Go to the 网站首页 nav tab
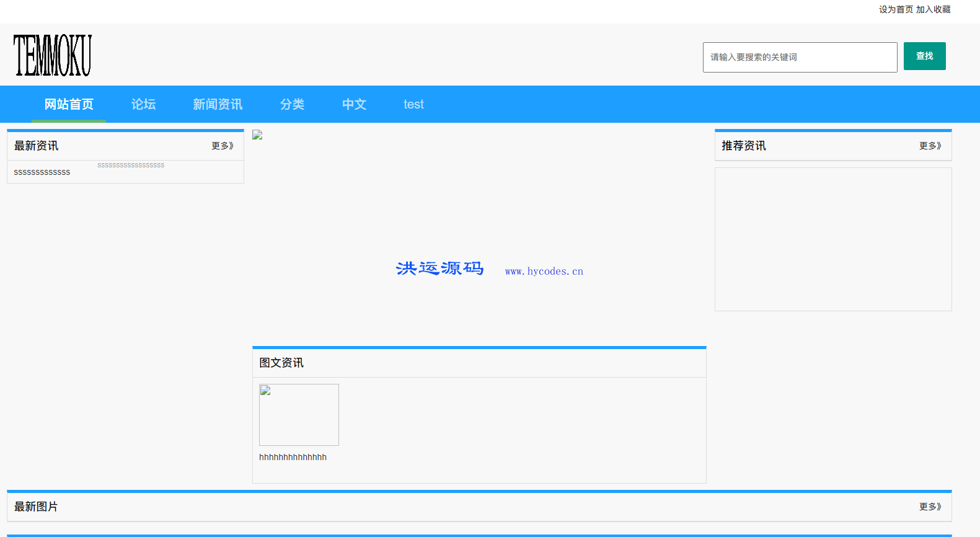Viewport: 980px width, 537px height. click(69, 104)
